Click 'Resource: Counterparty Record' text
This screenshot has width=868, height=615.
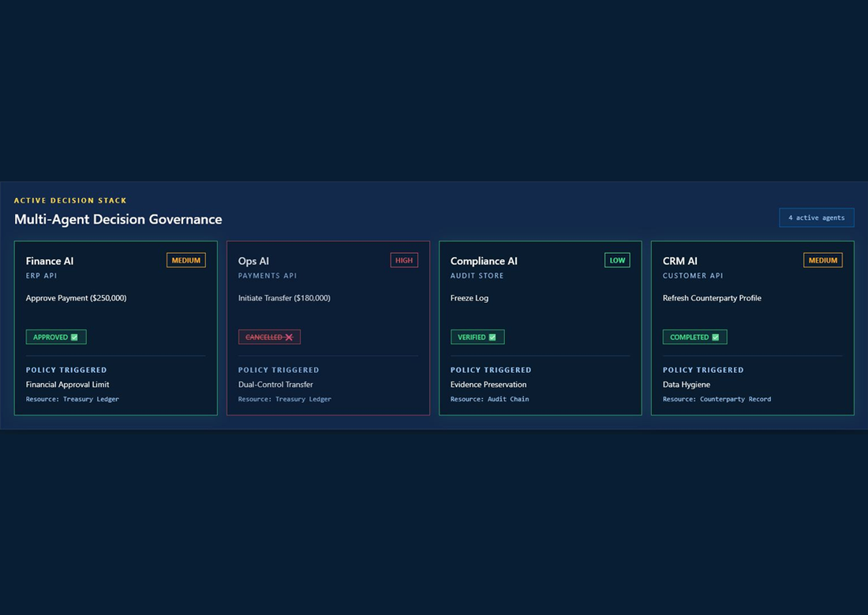pyautogui.click(x=716, y=399)
